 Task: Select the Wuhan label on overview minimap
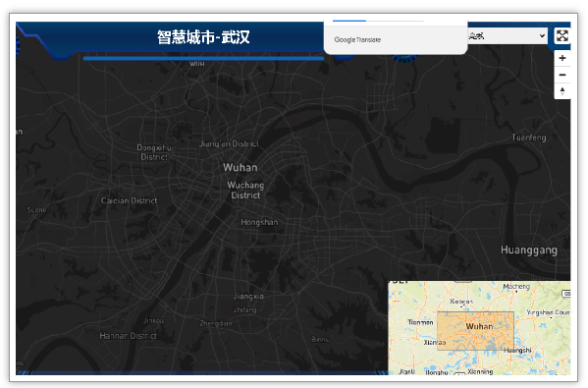click(x=479, y=326)
